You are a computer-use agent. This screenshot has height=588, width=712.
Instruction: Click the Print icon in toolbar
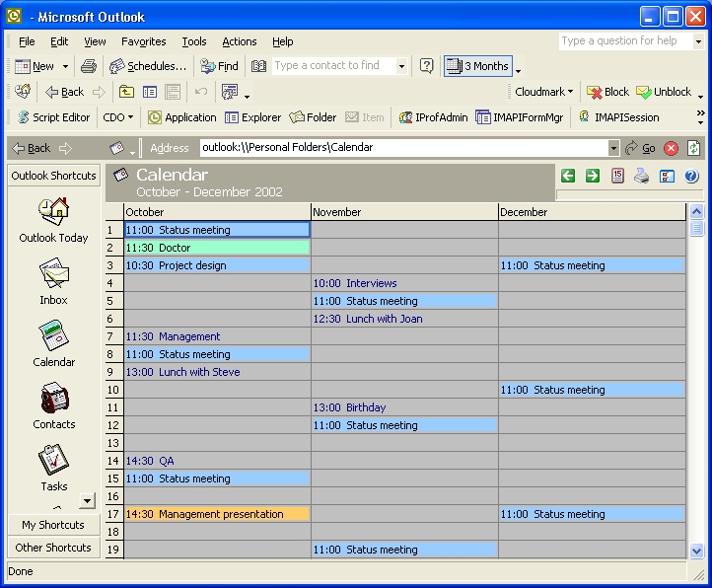click(x=89, y=66)
